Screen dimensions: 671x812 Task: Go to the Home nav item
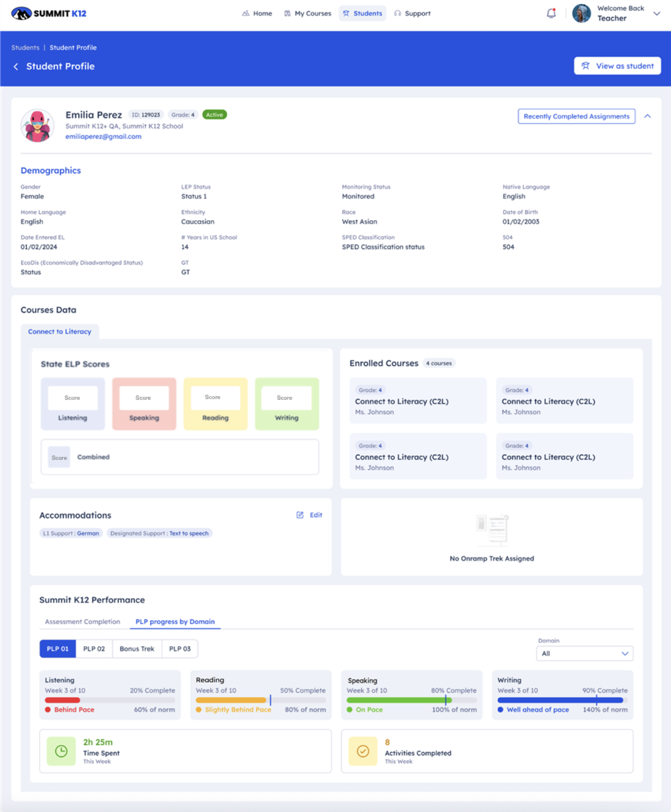pos(257,13)
